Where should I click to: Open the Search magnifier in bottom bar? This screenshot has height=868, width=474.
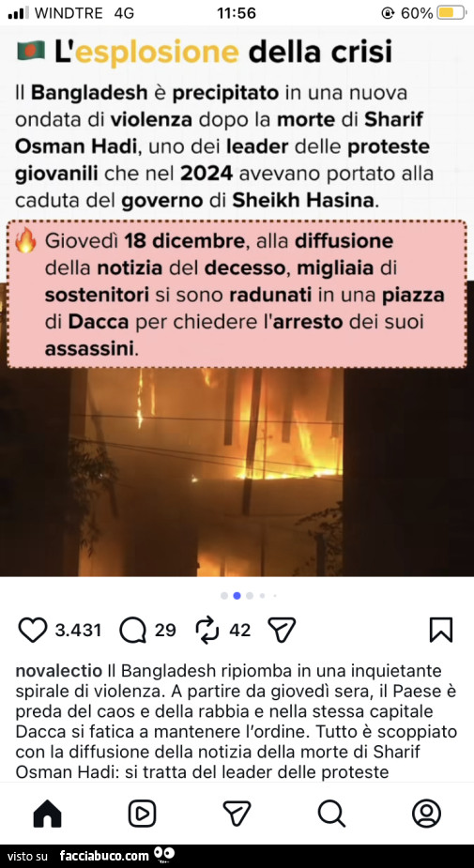331,814
